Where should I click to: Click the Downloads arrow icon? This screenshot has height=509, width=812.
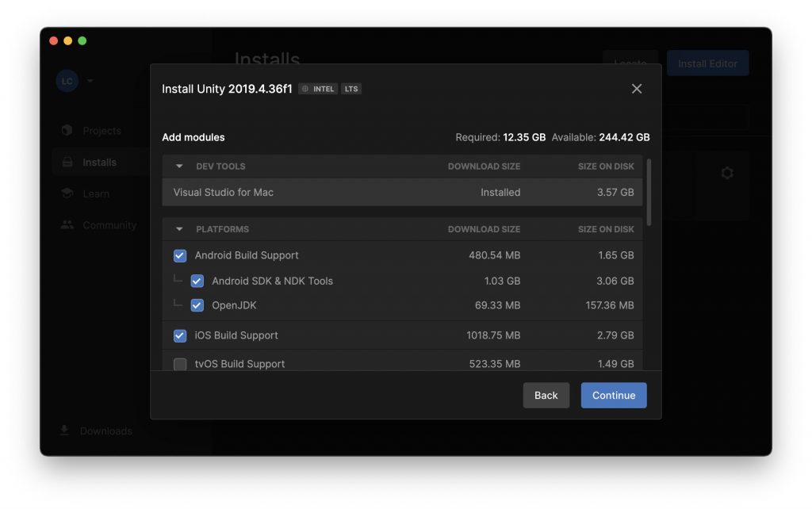[64, 431]
